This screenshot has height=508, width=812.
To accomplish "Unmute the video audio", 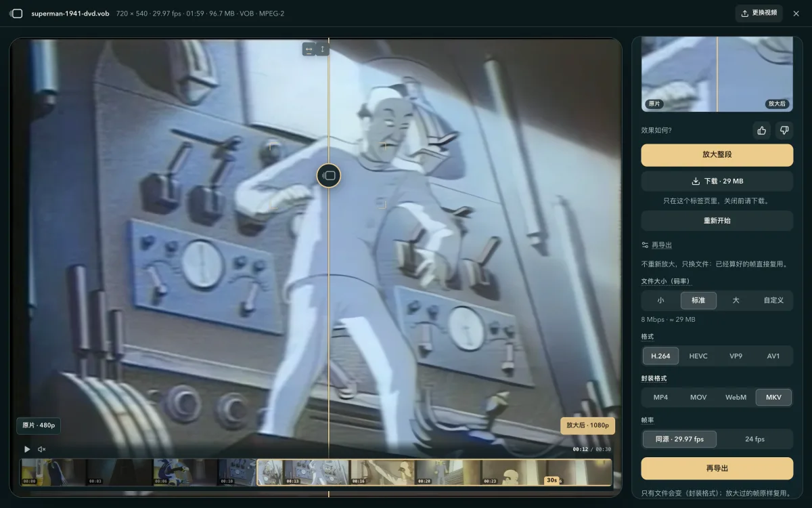I will [x=42, y=449].
